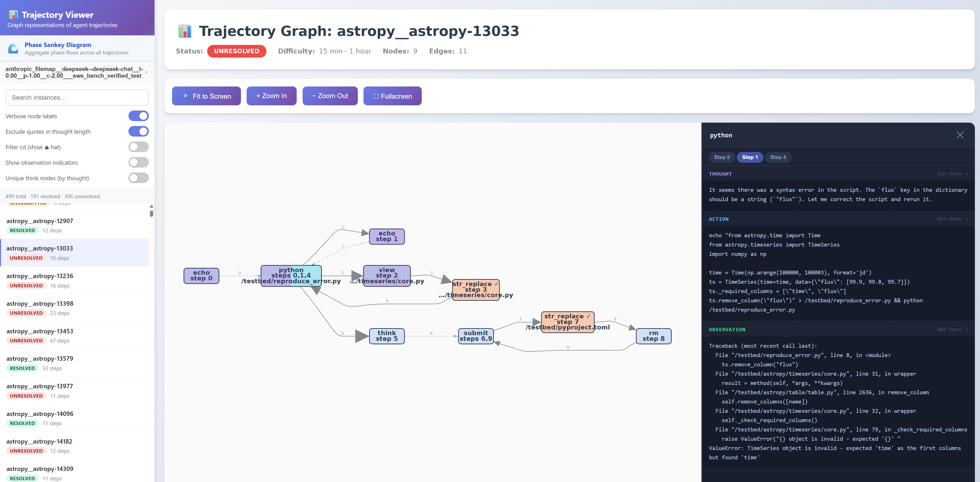The image size is (980, 482).
Task: Click the Fullscreen expand icon
Action: [376, 96]
